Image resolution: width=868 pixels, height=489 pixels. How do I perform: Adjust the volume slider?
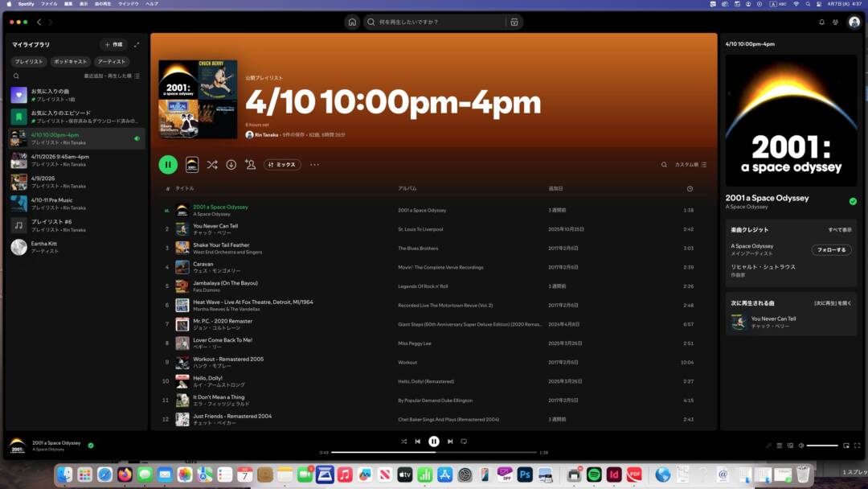pos(822,446)
